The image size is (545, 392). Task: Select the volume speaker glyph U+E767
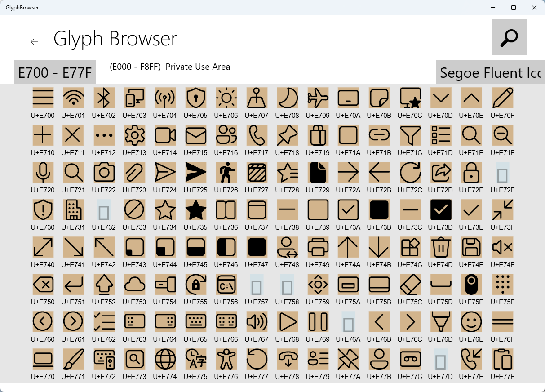point(257,322)
